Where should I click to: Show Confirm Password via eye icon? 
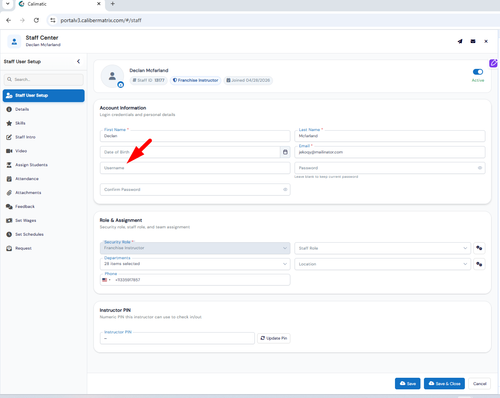coord(285,190)
